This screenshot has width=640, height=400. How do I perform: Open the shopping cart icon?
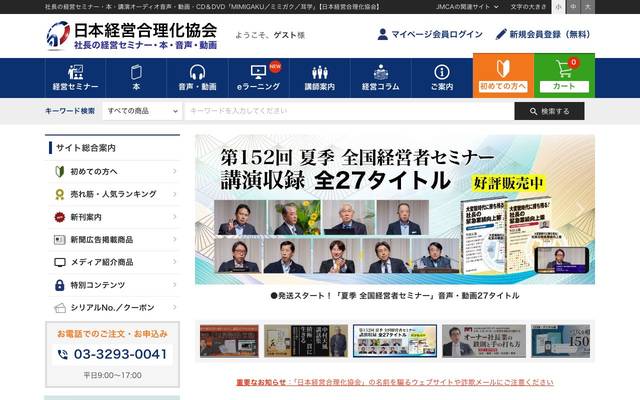click(x=564, y=69)
